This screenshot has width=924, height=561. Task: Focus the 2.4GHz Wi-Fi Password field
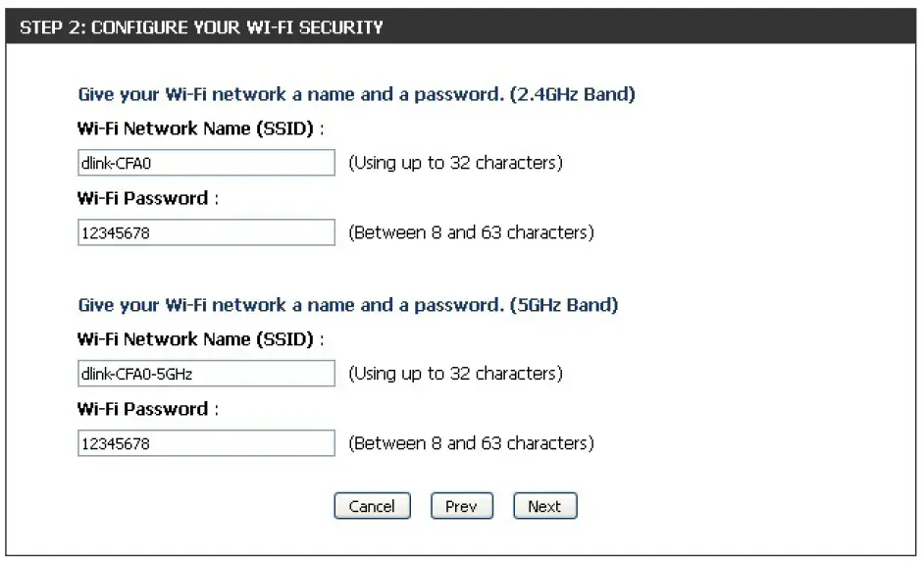tap(206, 233)
